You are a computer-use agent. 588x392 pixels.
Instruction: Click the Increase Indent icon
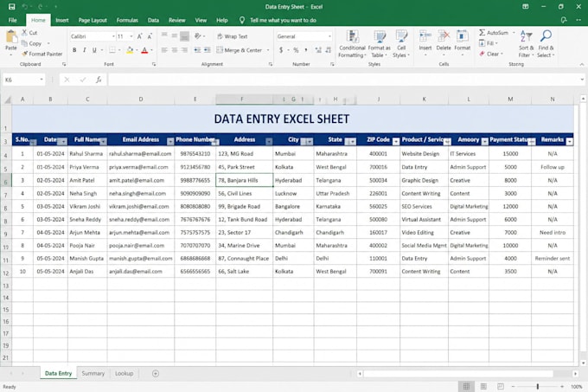click(x=207, y=50)
